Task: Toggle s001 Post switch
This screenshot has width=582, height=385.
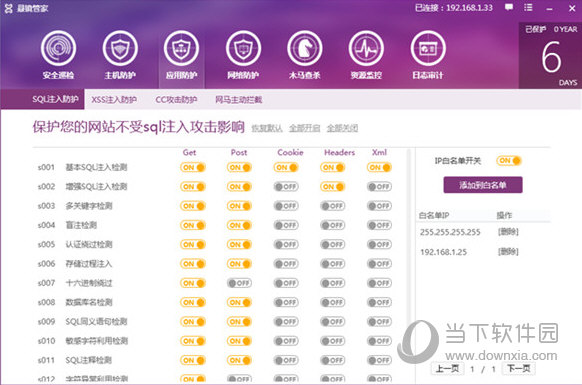Action: point(239,167)
